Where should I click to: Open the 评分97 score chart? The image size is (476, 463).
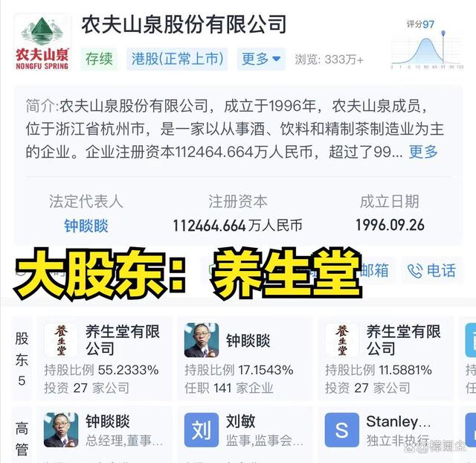[x=428, y=45]
